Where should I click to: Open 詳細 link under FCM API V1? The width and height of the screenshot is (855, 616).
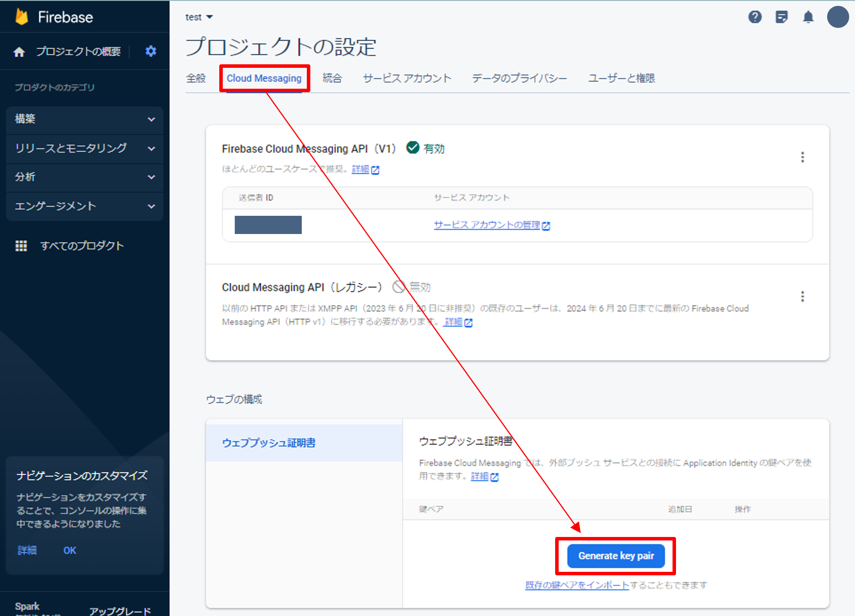coord(360,169)
